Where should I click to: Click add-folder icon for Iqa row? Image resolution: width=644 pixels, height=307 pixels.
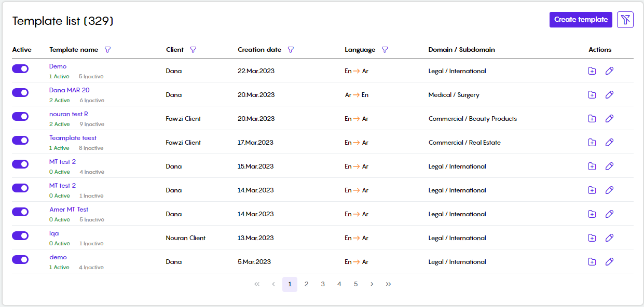point(592,238)
